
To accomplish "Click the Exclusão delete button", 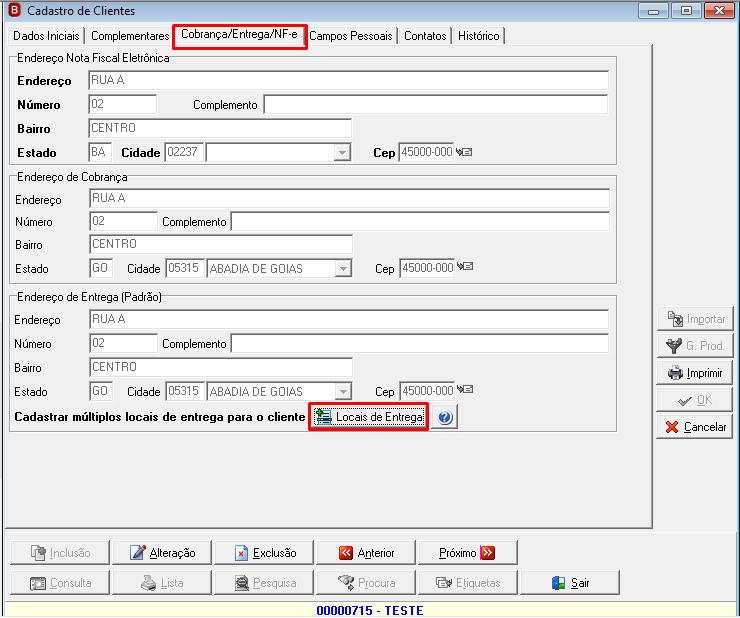I will [264, 552].
